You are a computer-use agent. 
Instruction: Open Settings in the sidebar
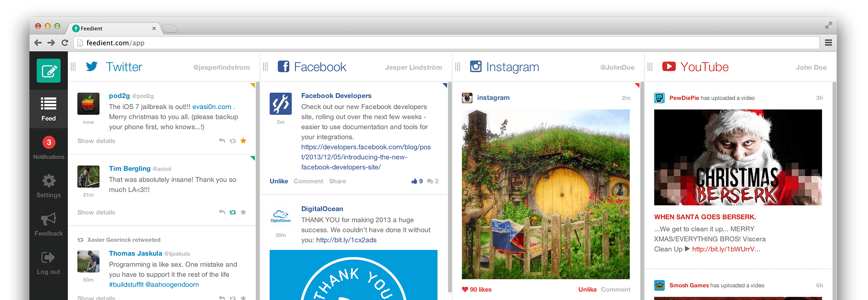pos(49,186)
